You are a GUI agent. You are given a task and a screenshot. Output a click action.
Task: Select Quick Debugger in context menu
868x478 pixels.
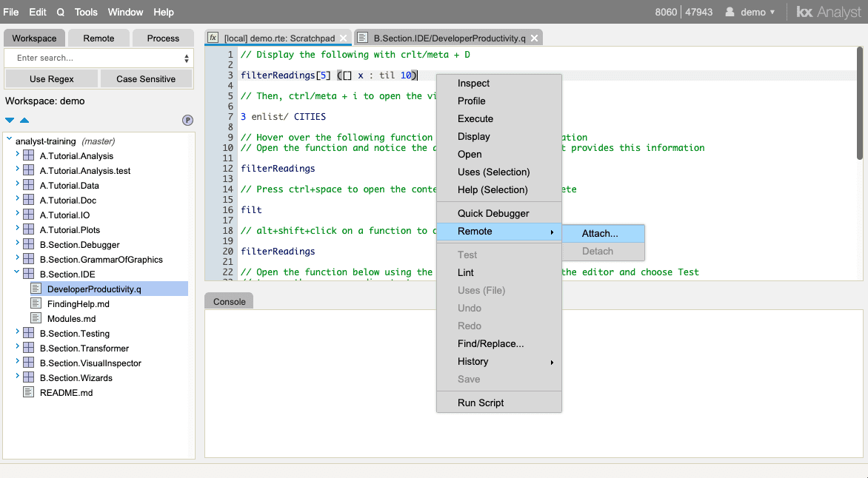click(498, 214)
